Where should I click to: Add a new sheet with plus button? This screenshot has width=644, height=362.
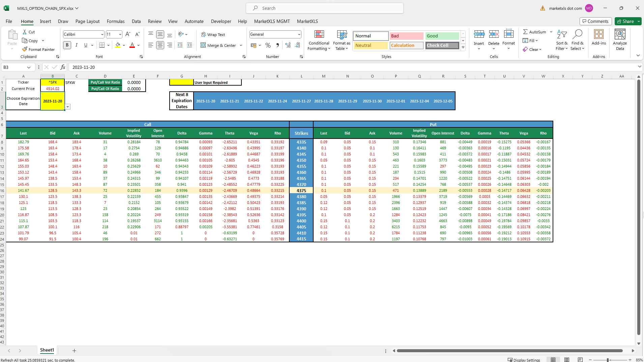(74, 351)
